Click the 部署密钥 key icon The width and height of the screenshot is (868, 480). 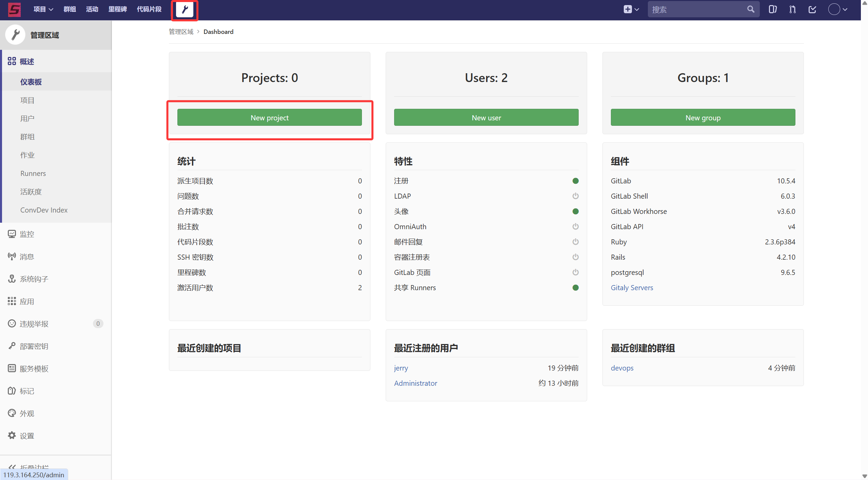coord(12,346)
